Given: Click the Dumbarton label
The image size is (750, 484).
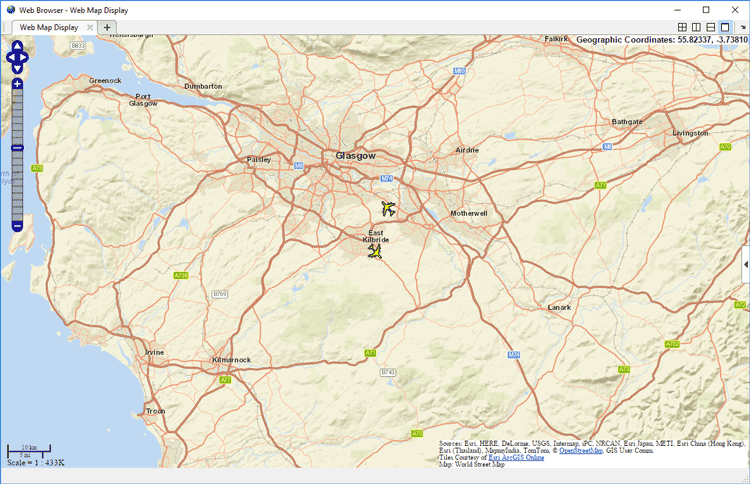Looking at the screenshot, I should point(203,86).
